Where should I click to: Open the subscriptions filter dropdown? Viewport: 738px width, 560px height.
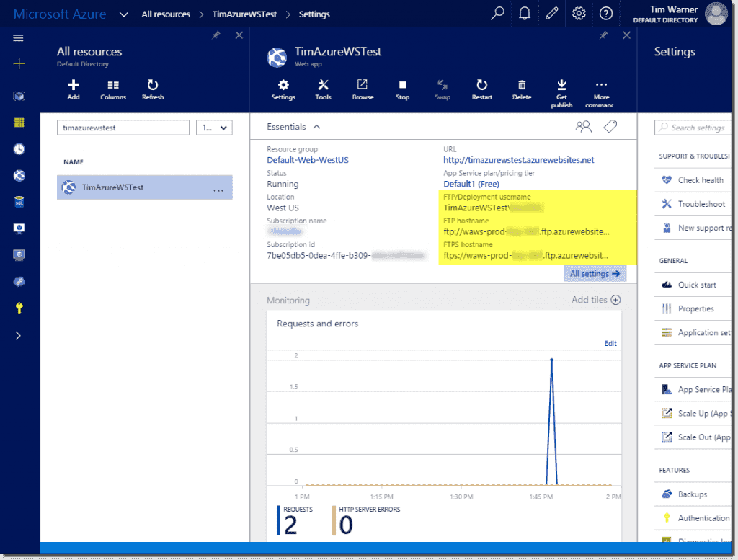coord(214,128)
